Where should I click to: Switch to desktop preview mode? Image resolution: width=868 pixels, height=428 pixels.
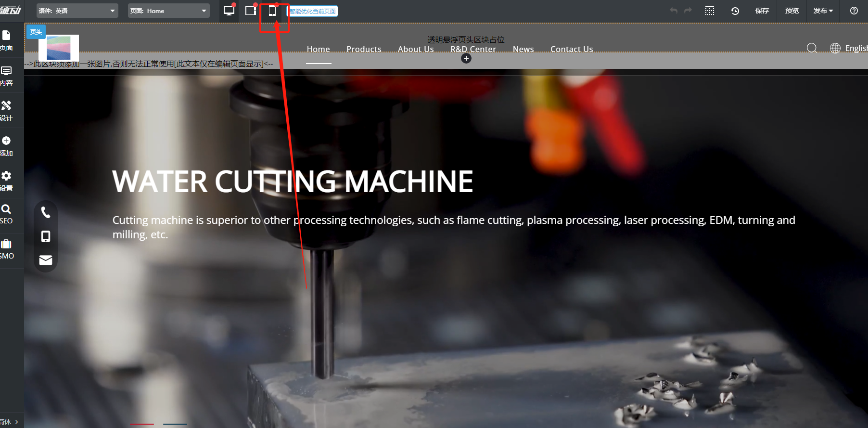(x=229, y=11)
